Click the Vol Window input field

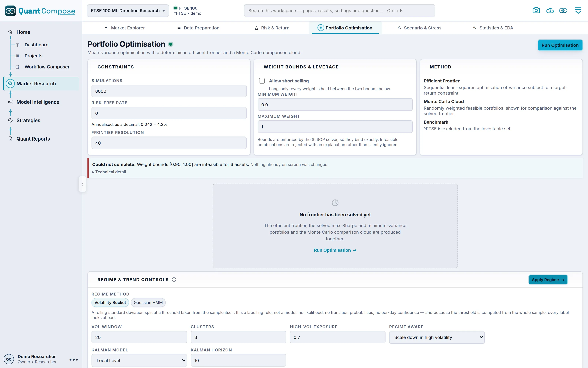[139, 337]
